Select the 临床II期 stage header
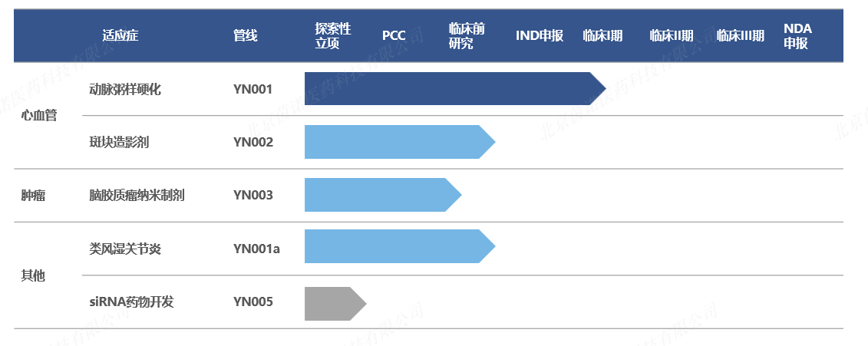 tap(671, 36)
